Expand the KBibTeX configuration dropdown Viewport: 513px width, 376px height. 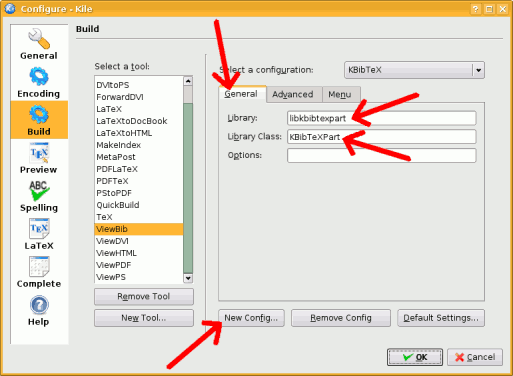[479, 70]
